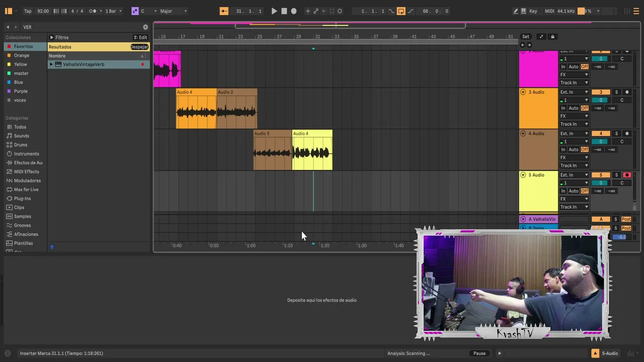Toggle the purple scale mode icon
644x362 pixels.
click(x=135, y=11)
